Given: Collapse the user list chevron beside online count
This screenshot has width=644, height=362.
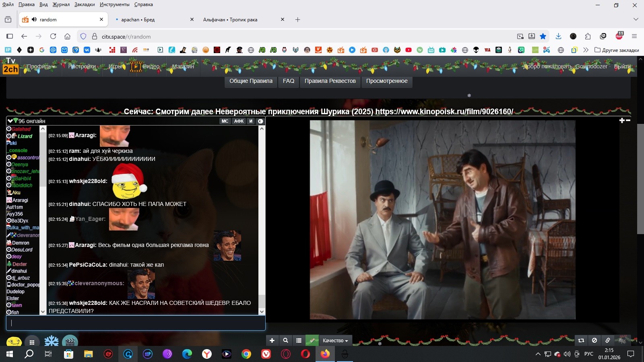Looking at the screenshot, I should click(10, 121).
